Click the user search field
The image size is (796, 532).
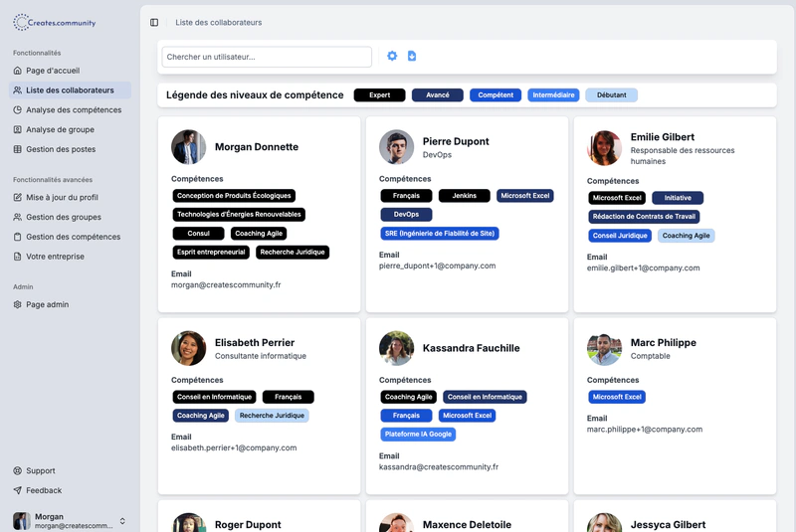click(267, 57)
